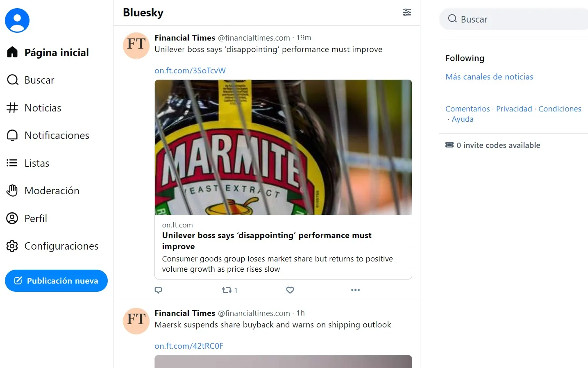The height and width of the screenshot is (368, 588).
Task: Open Configuraciones
Action: [x=61, y=246]
